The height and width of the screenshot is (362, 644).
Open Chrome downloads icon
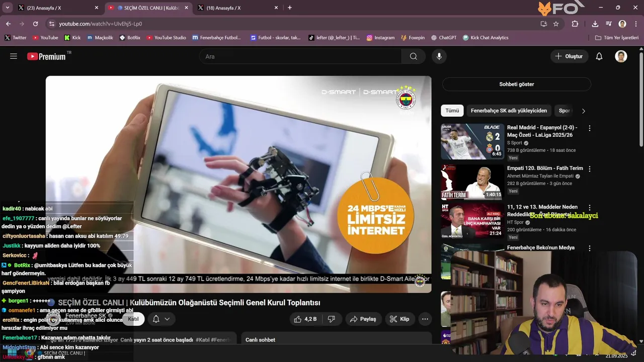coord(595,24)
